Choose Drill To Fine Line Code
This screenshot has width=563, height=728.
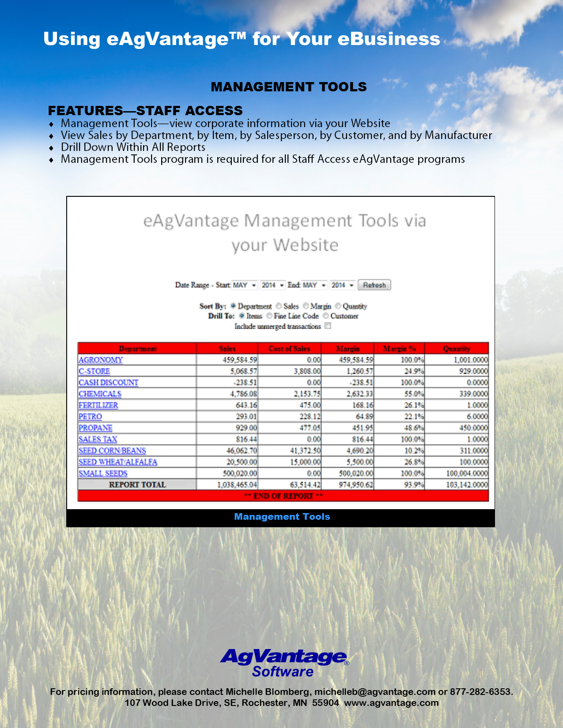coord(269,315)
